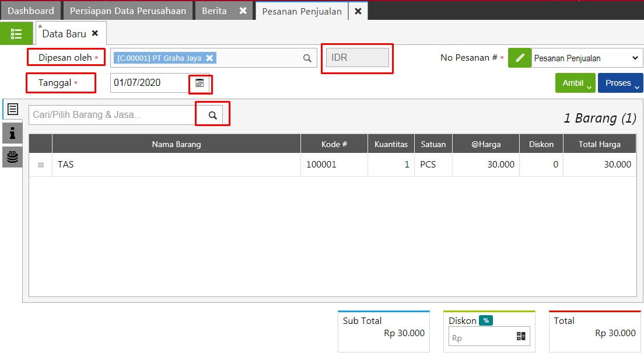644x356 pixels.
Task: Click the Nama Barang column header
Action: (x=176, y=144)
